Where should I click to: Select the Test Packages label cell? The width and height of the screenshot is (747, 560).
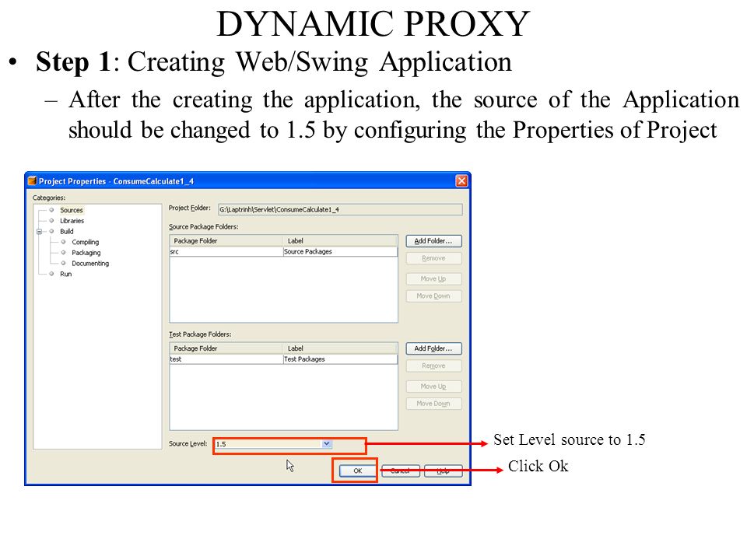click(340, 359)
